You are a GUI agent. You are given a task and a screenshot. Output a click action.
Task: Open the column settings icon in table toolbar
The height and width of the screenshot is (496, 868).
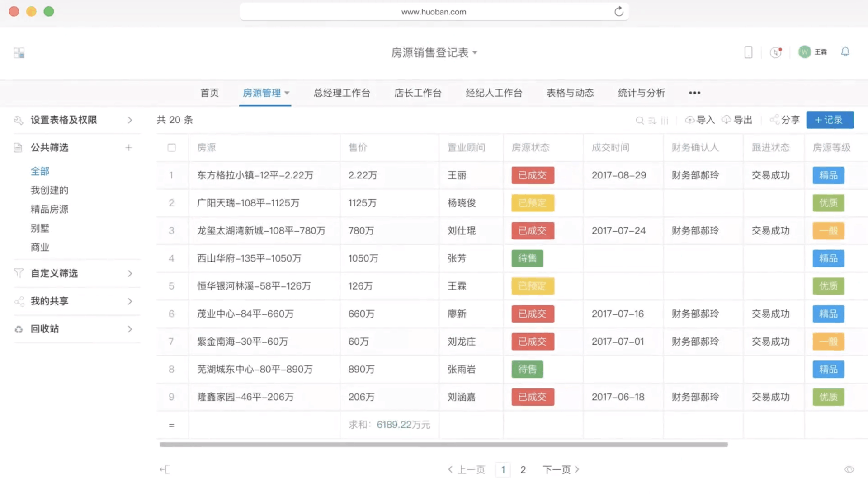(665, 120)
